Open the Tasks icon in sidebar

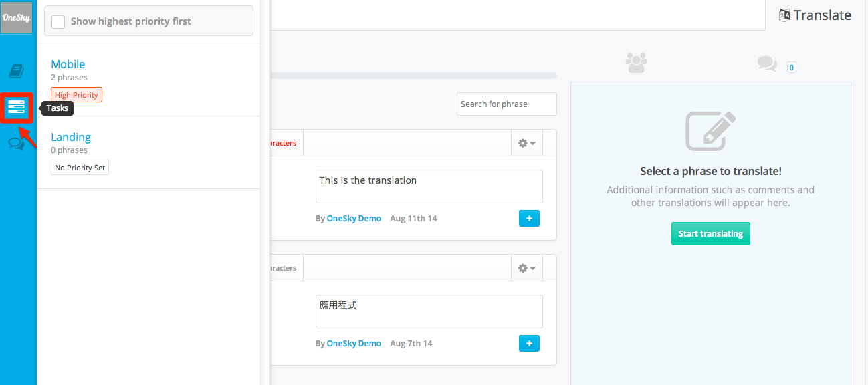[17, 107]
